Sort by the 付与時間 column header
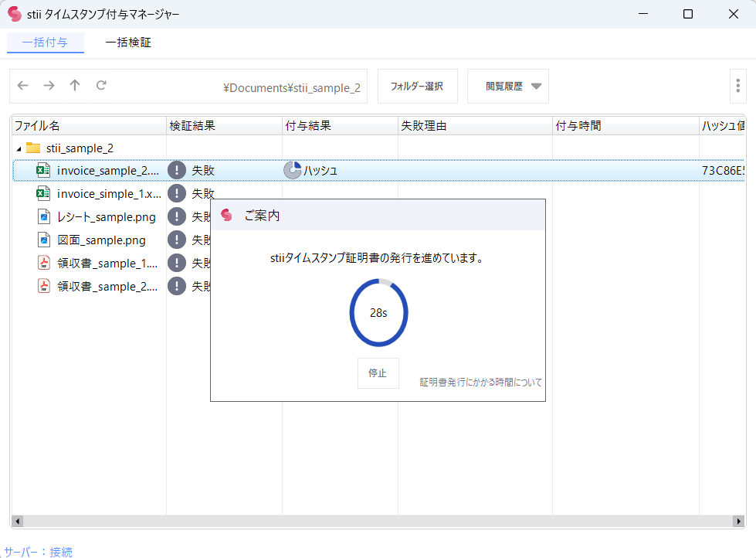The width and height of the screenshot is (756, 558). tap(625, 126)
